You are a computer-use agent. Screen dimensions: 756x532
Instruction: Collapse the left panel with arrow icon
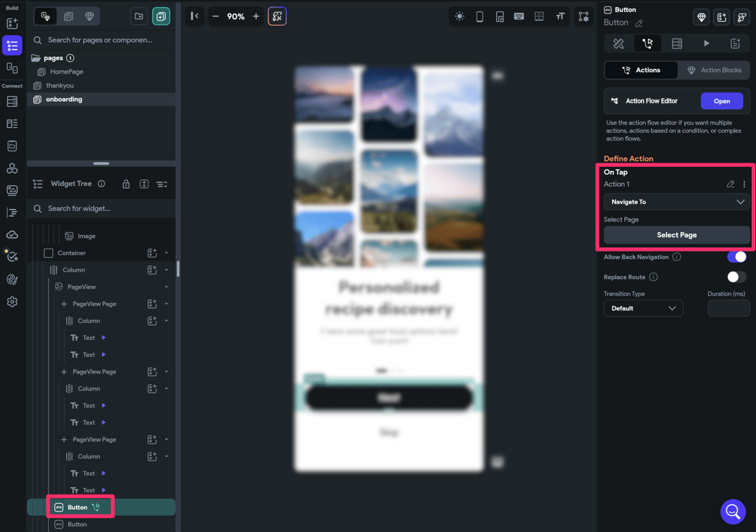point(194,16)
